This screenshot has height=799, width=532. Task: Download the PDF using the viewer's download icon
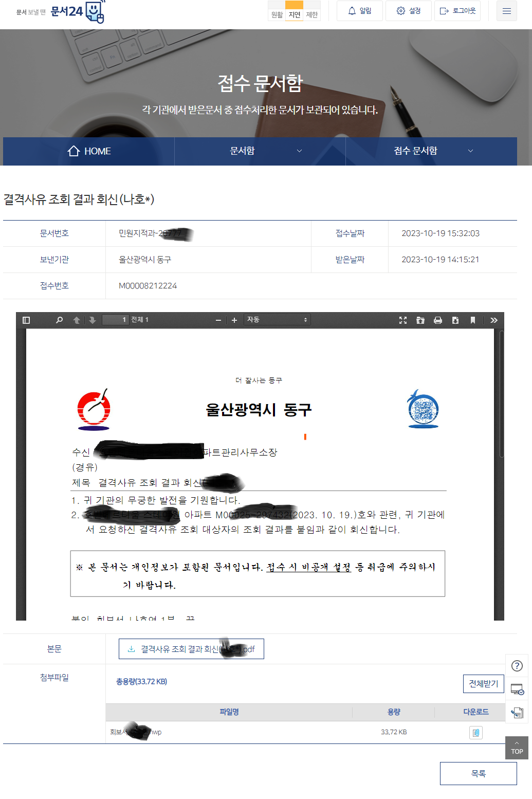(x=455, y=319)
